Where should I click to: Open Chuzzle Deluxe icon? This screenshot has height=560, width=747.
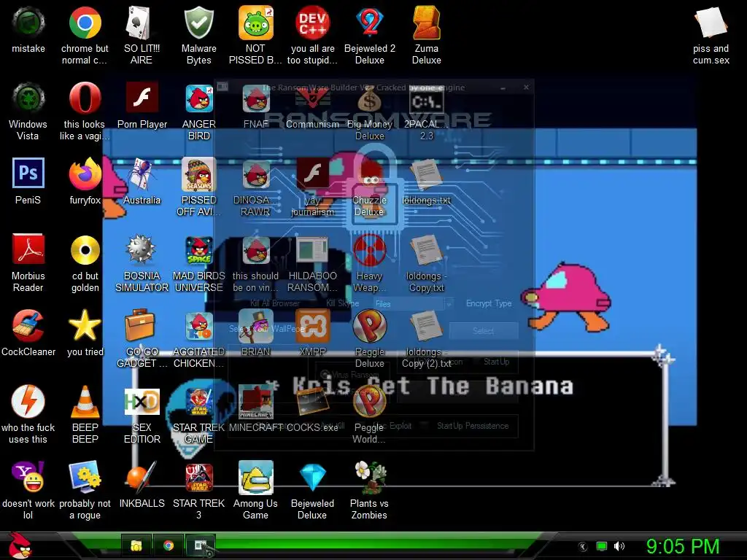[370, 174]
